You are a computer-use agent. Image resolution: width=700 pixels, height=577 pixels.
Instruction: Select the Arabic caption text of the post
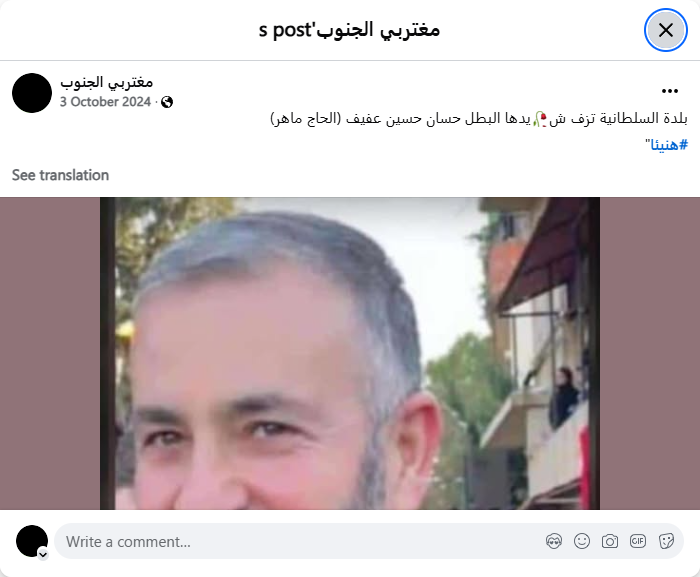[x=479, y=119]
